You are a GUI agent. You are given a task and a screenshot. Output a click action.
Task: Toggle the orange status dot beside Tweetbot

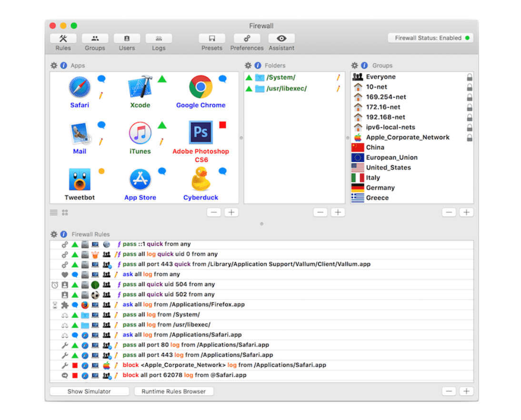[101, 171]
